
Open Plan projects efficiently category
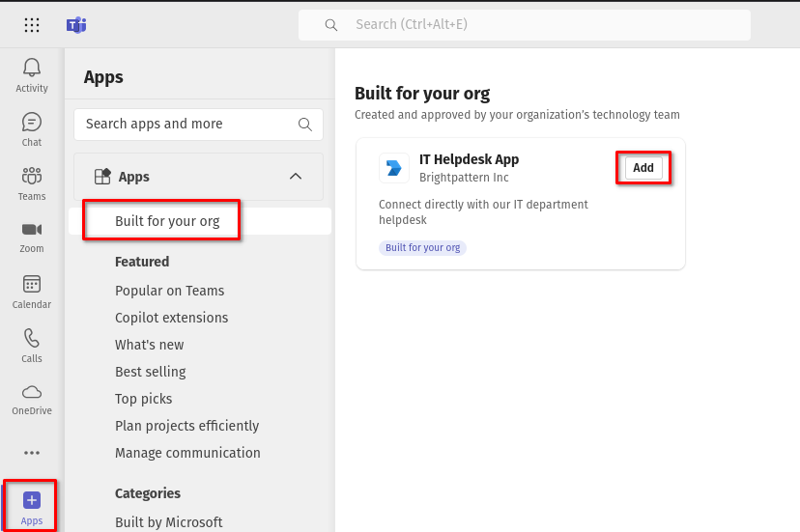tap(186, 426)
